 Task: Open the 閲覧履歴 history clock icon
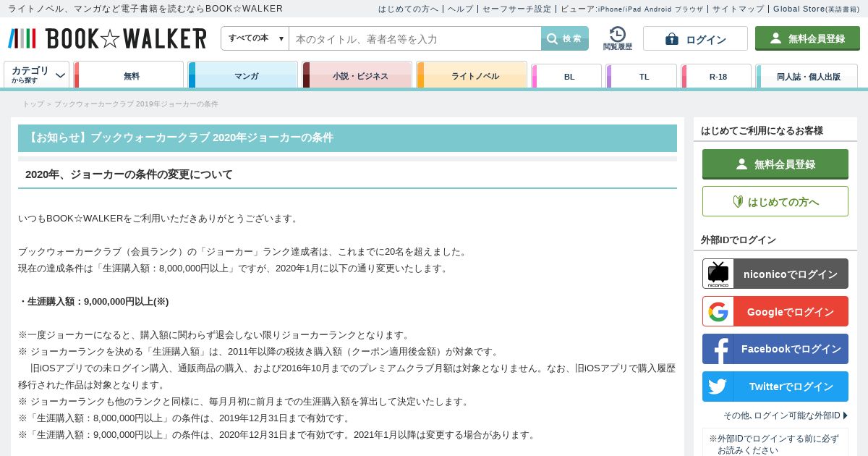point(617,38)
